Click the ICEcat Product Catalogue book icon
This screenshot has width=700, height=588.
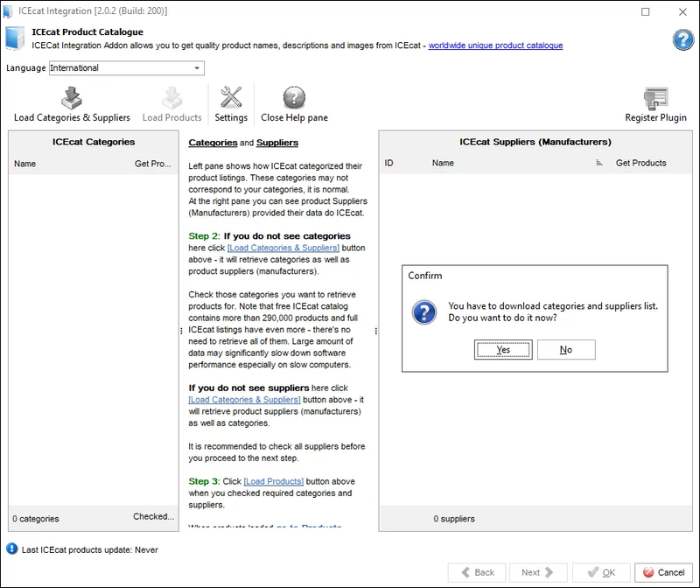[15, 39]
